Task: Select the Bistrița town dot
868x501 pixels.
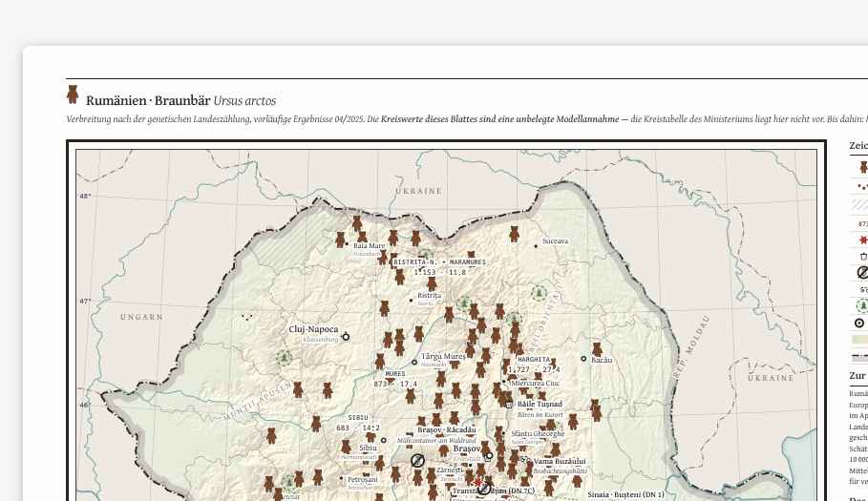Action: tap(411, 301)
